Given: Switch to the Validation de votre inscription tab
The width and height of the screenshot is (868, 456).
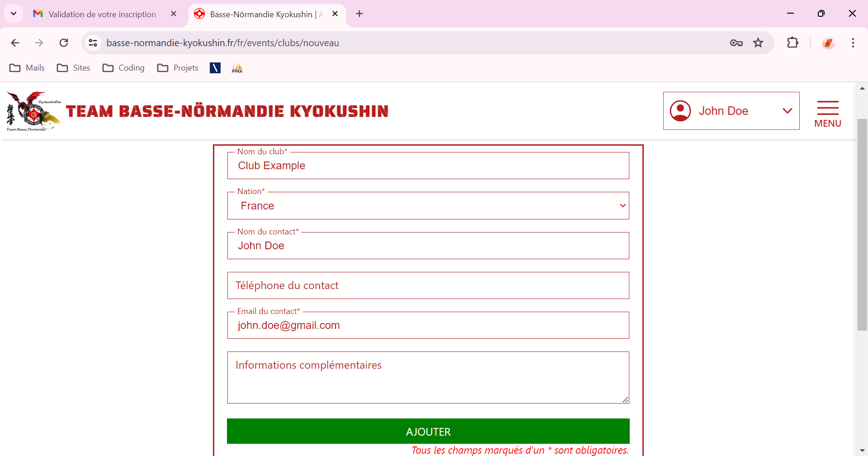Looking at the screenshot, I should coord(102,14).
